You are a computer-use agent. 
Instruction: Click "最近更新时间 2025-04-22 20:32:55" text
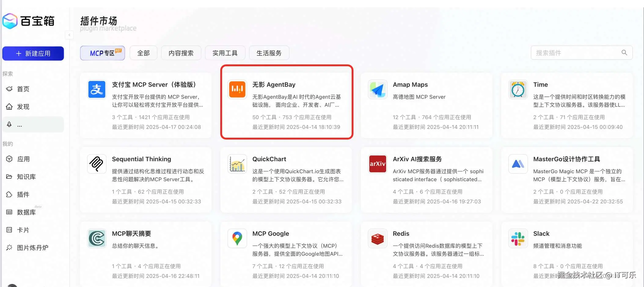click(x=578, y=202)
